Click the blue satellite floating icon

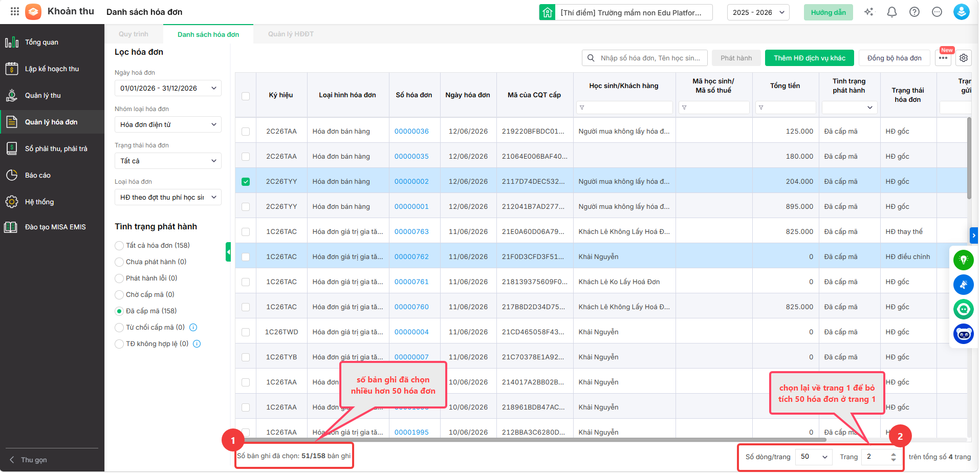[964, 285]
